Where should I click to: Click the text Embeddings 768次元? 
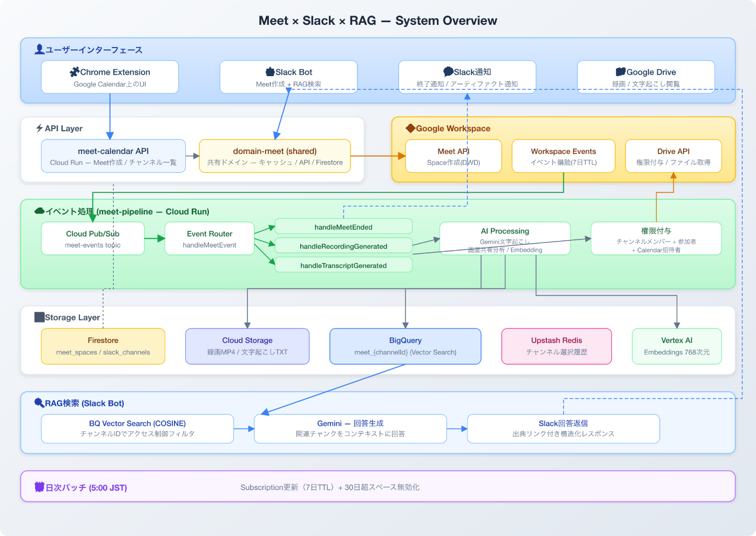point(677,352)
